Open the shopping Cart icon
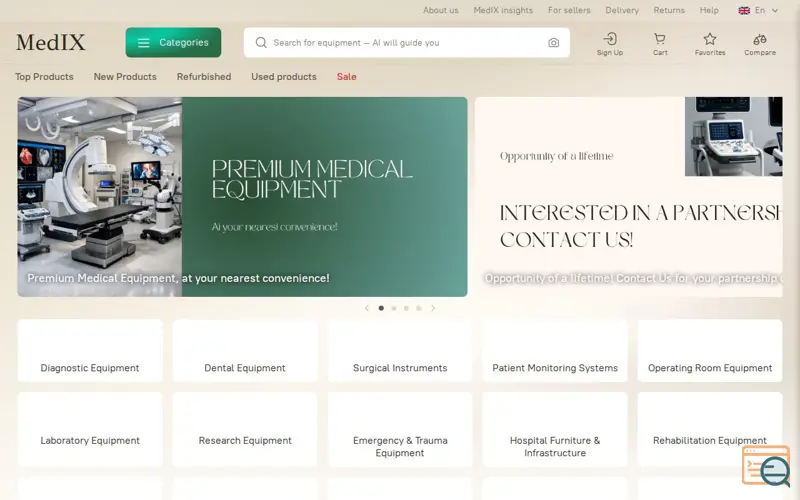The width and height of the screenshot is (800, 500). 660,39
